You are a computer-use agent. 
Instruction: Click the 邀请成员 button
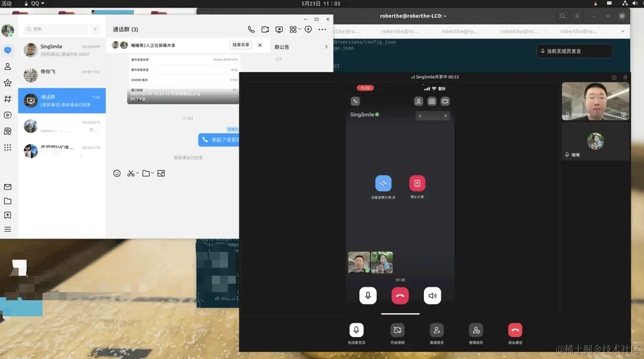tap(437, 330)
